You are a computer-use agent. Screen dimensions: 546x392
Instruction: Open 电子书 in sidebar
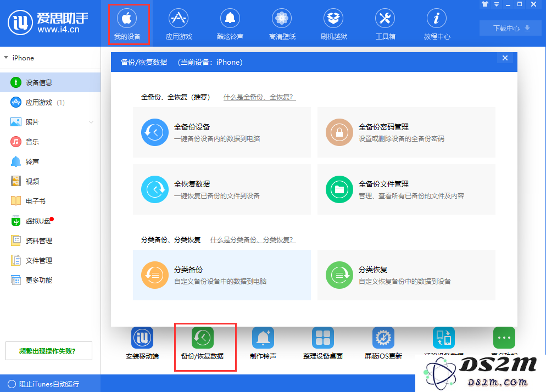tap(50, 201)
